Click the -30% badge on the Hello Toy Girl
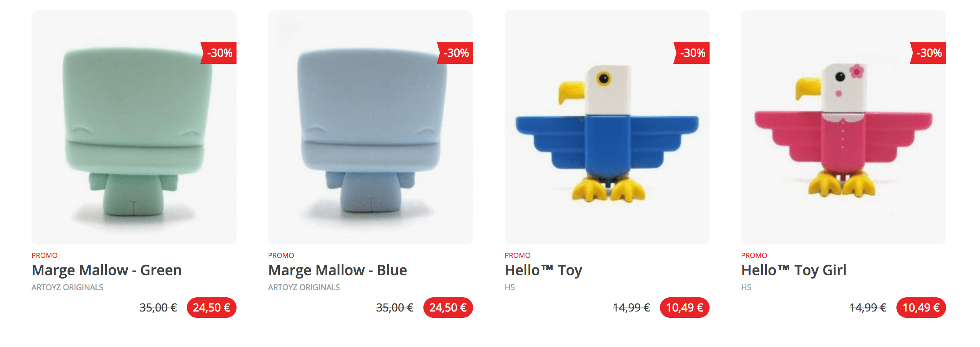The image size is (980, 347). pos(928,53)
